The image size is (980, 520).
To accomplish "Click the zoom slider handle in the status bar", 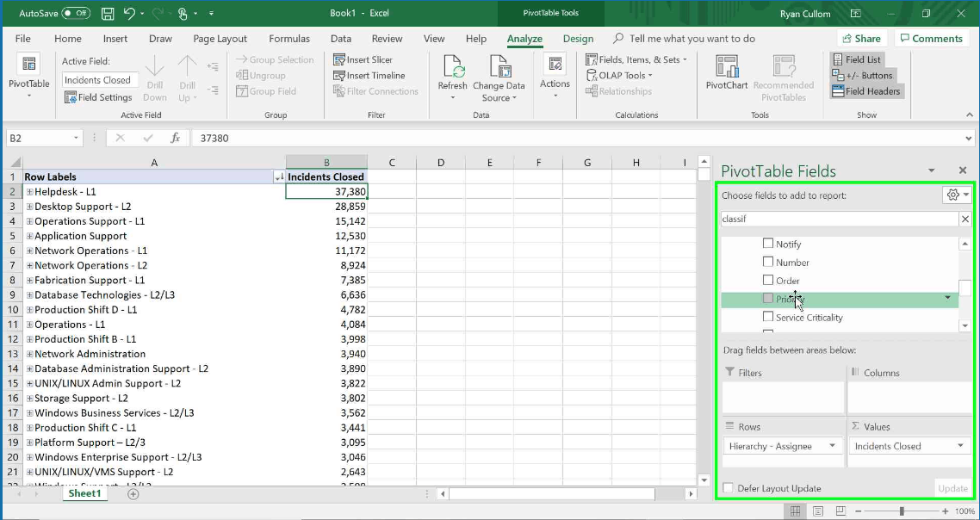I will (x=902, y=511).
